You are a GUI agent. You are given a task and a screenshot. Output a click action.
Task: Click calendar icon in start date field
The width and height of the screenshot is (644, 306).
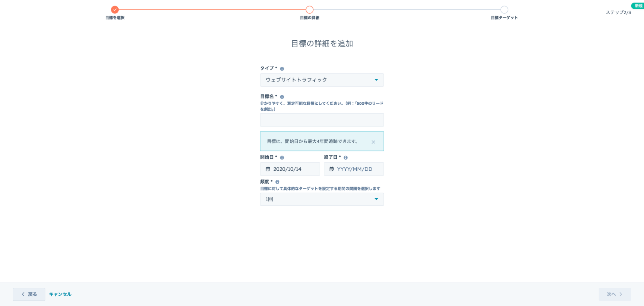click(268, 169)
